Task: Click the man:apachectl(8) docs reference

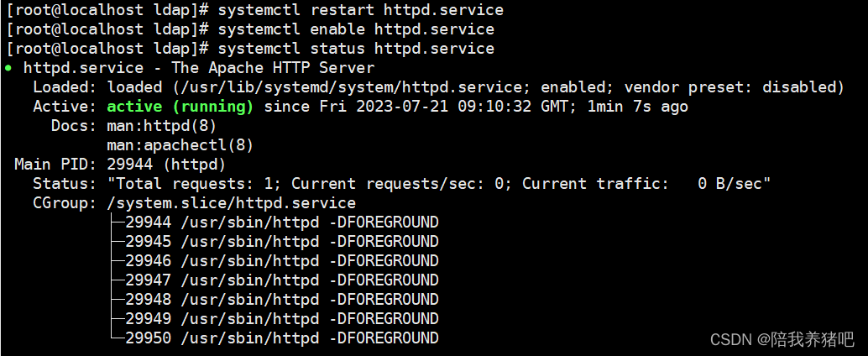Action: pyautogui.click(x=180, y=145)
